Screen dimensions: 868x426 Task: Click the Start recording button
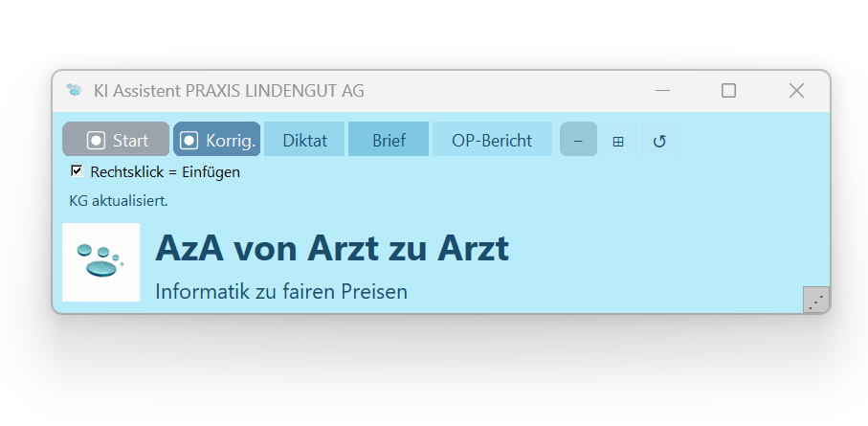click(116, 140)
